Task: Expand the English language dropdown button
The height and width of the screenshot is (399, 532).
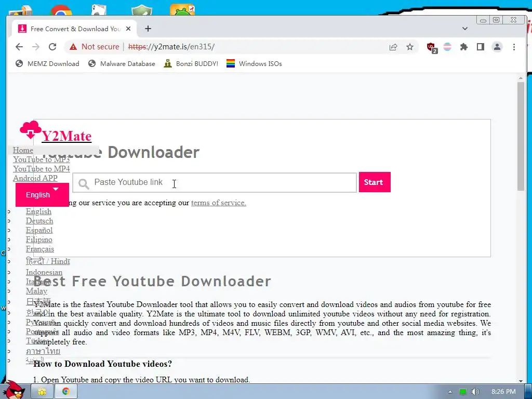Action: pos(42,195)
